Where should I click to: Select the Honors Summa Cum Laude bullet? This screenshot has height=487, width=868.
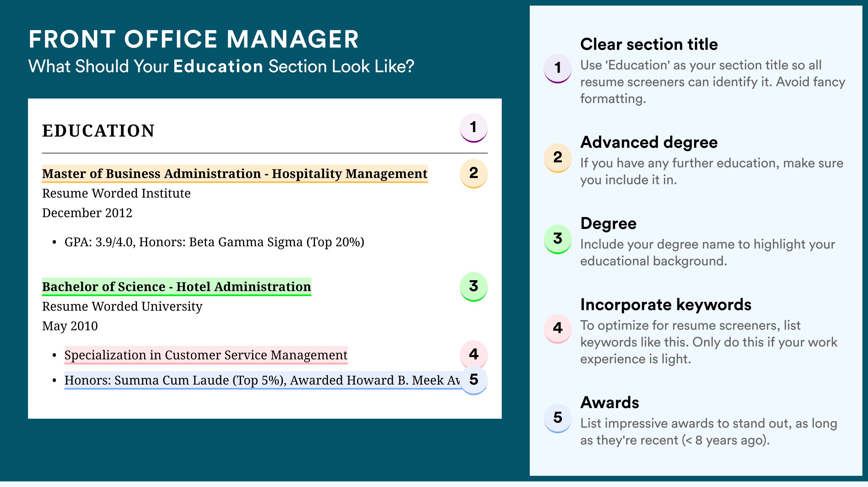click(x=262, y=380)
